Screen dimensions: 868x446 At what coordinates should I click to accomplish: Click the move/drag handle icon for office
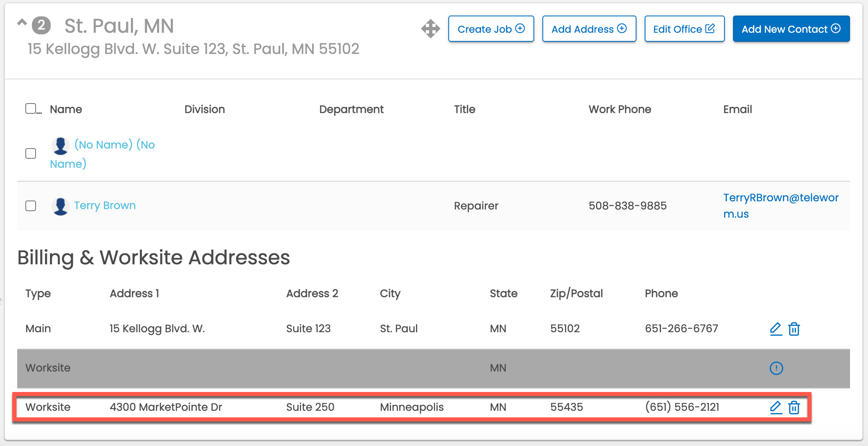(430, 29)
